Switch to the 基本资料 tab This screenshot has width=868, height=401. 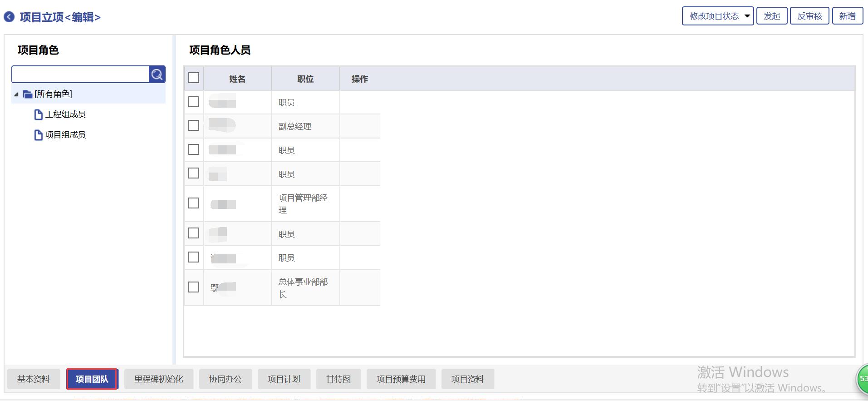click(x=34, y=379)
